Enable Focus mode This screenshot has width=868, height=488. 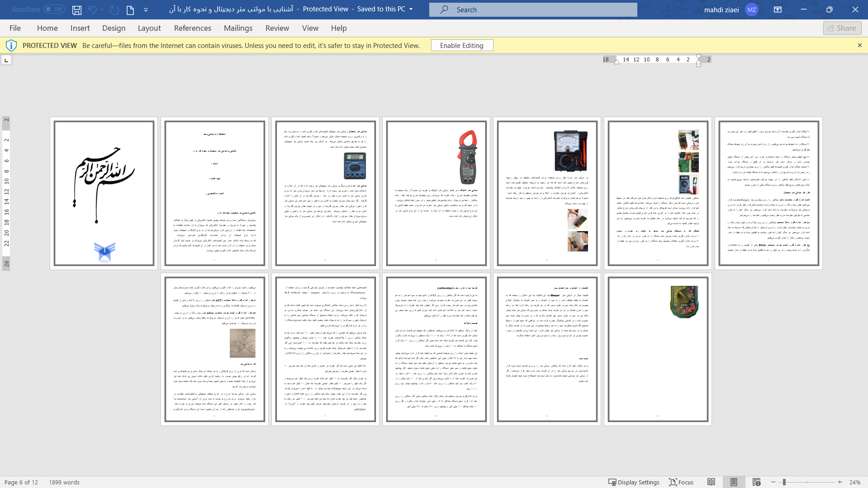[681, 482]
